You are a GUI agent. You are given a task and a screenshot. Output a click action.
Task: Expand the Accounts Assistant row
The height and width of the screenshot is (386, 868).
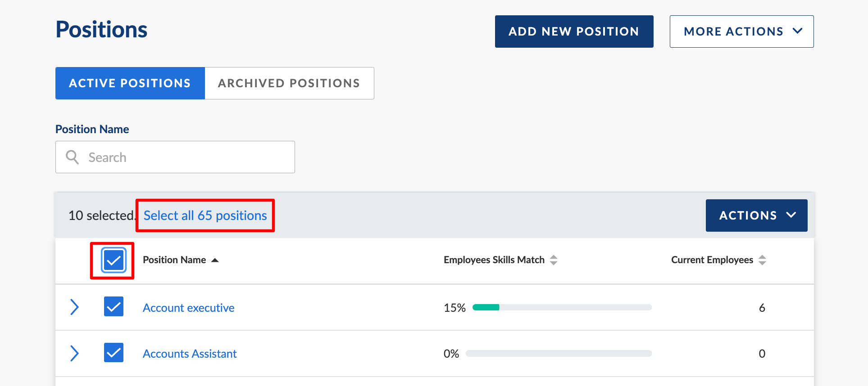click(x=75, y=353)
